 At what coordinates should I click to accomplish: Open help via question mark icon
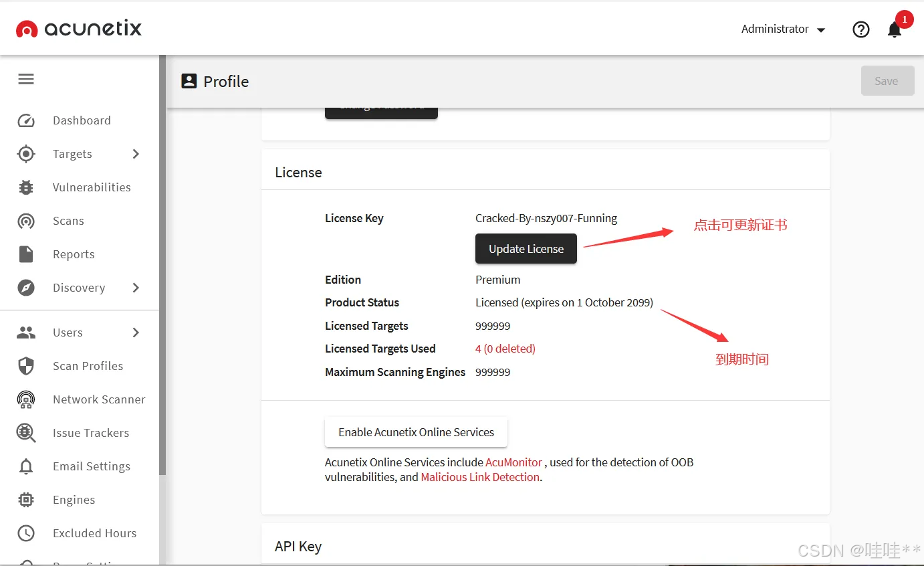coord(861,29)
